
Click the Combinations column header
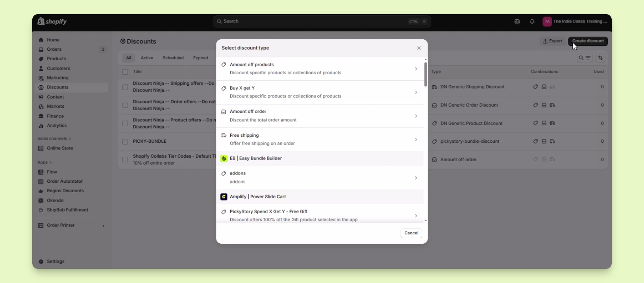544,72
